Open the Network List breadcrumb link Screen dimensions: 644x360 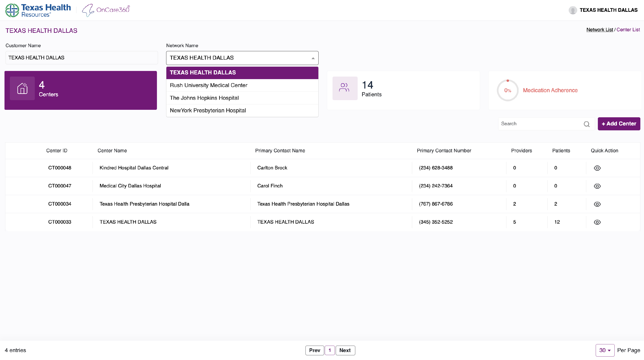point(600,30)
